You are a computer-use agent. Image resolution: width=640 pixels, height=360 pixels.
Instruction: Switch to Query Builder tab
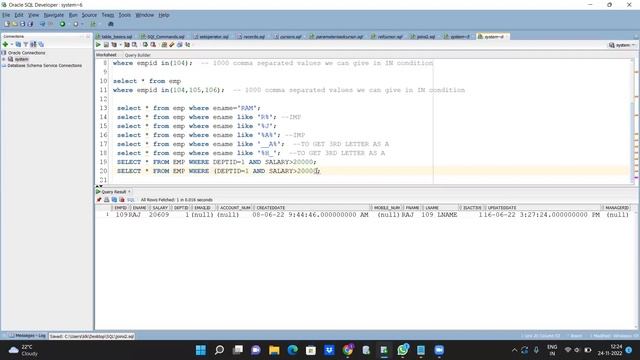click(138, 55)
